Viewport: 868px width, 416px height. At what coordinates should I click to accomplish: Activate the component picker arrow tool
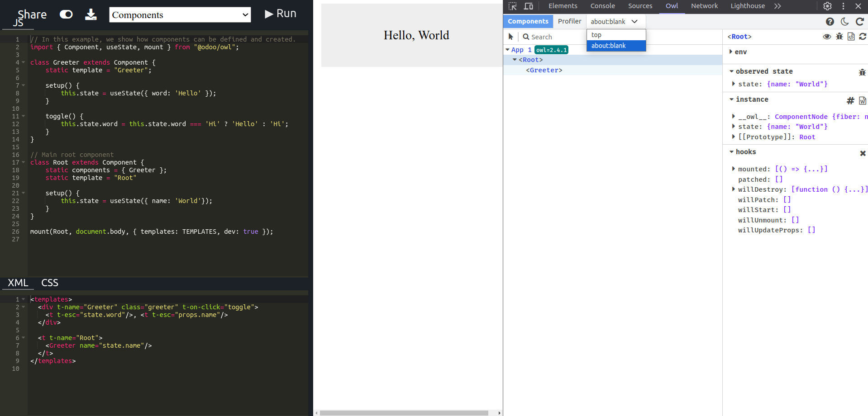click(x=511, y=37)
